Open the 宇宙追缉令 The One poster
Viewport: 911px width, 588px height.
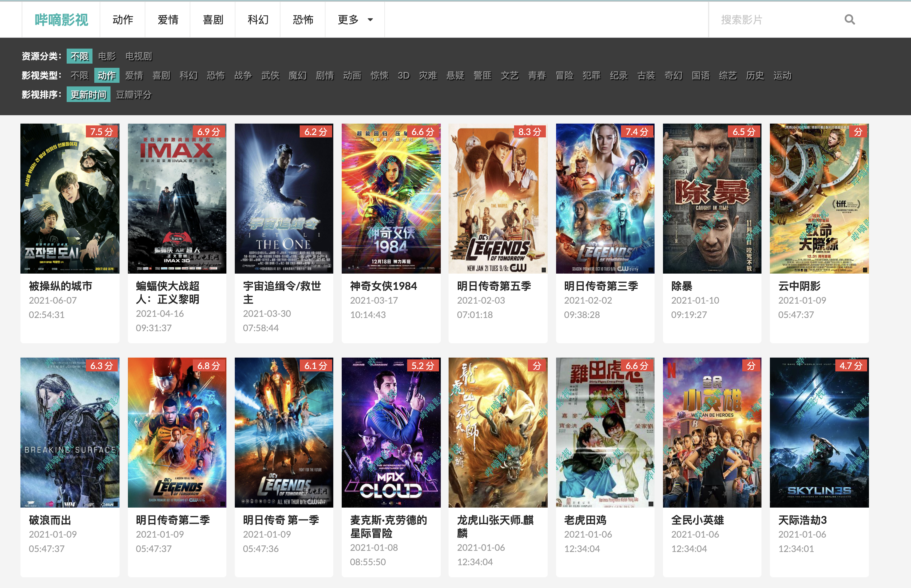pyautogui.click(x=283, y=199)
